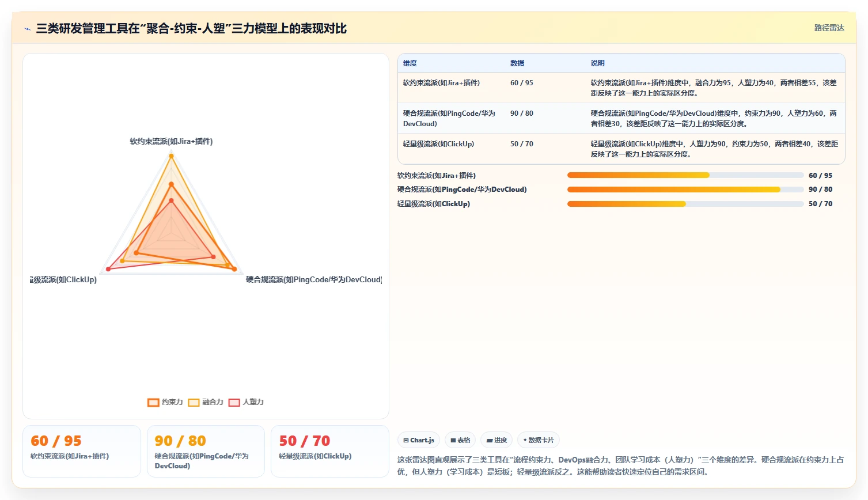Click progress row label 软约束流派(如Jira+插件)
868x500 pixels.
(437, 176)
